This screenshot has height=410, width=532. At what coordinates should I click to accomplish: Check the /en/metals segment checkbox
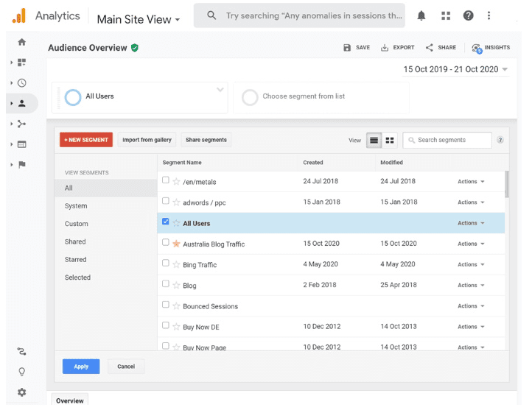(166, 180)
